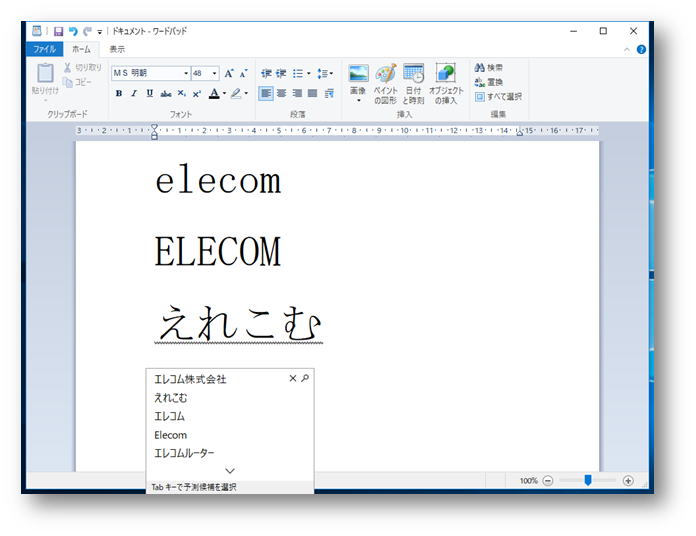Insert ペイントの図形 paint drawing
The width and height of the screenshot is (696, 536).
click(x=385, y=84)
